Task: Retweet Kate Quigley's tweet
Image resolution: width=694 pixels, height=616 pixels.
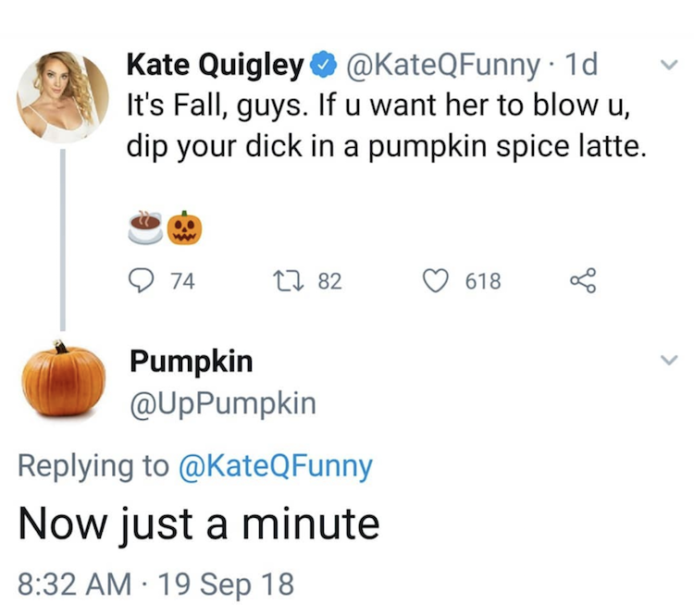Action: click(285, 281)
